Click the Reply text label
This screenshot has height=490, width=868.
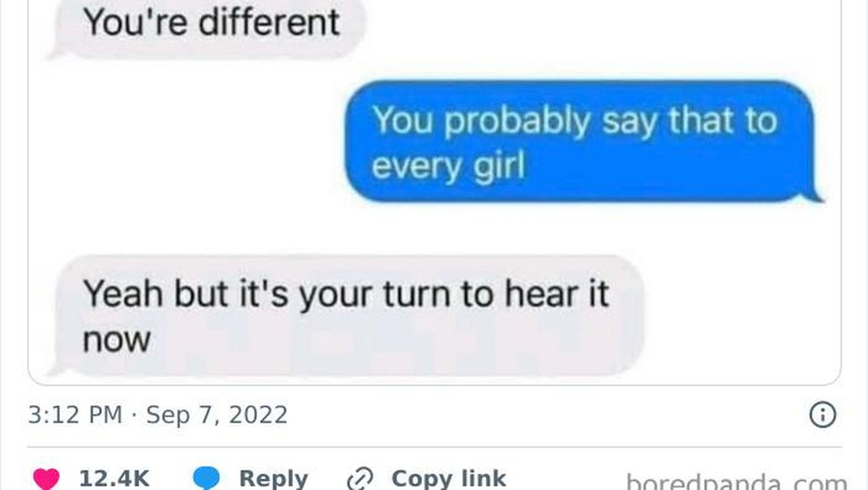[273, 478]
